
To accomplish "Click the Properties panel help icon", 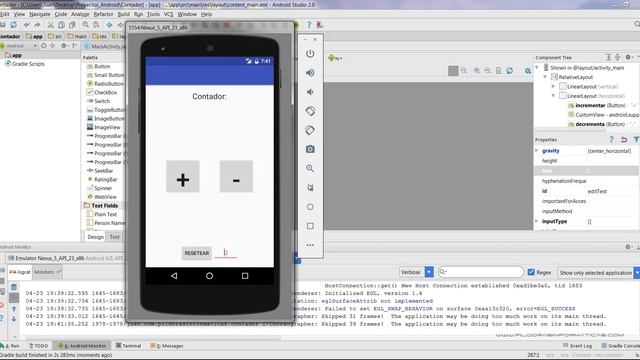I will (x=611, y=140).
